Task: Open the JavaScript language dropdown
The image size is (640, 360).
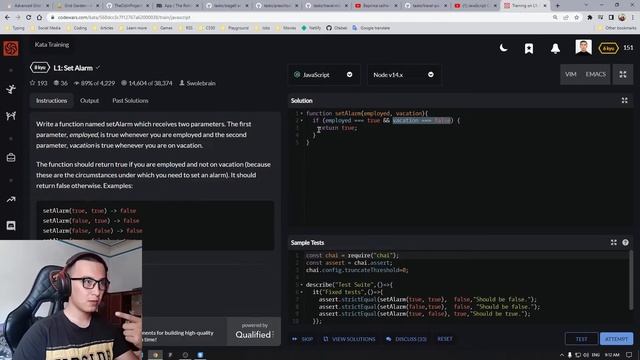Action: (324, 75)
